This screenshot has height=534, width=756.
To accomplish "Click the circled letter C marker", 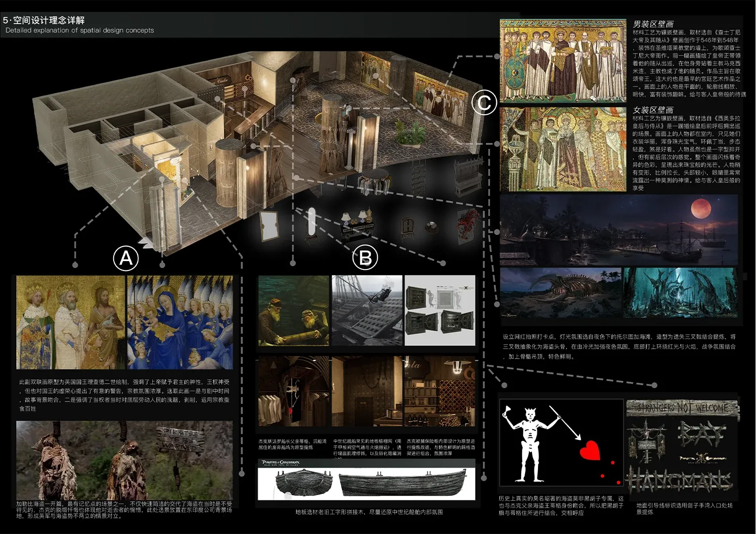I will point(484,102).
